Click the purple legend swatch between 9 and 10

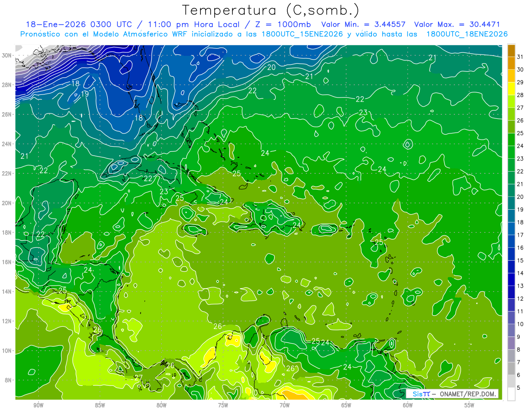pos(511,330)
